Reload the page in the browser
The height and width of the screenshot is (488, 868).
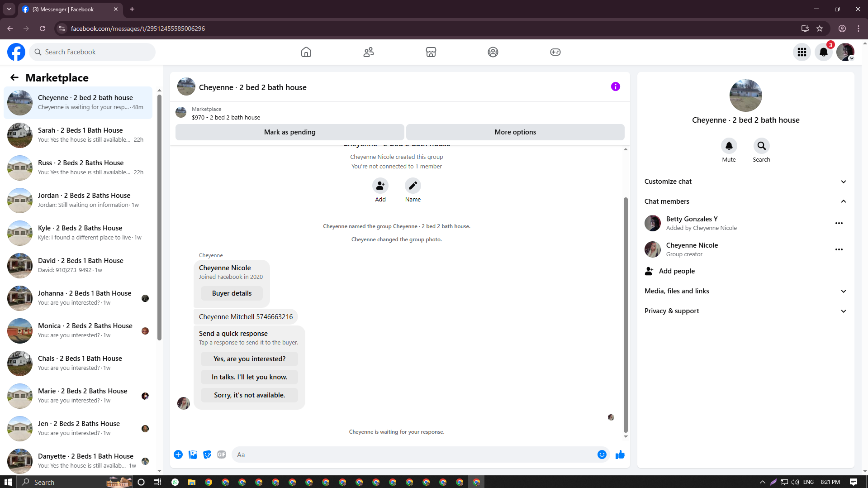43,29
